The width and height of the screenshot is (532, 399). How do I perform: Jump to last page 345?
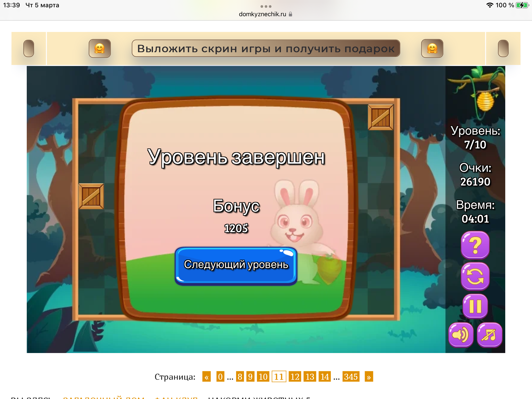click(351, 377)
